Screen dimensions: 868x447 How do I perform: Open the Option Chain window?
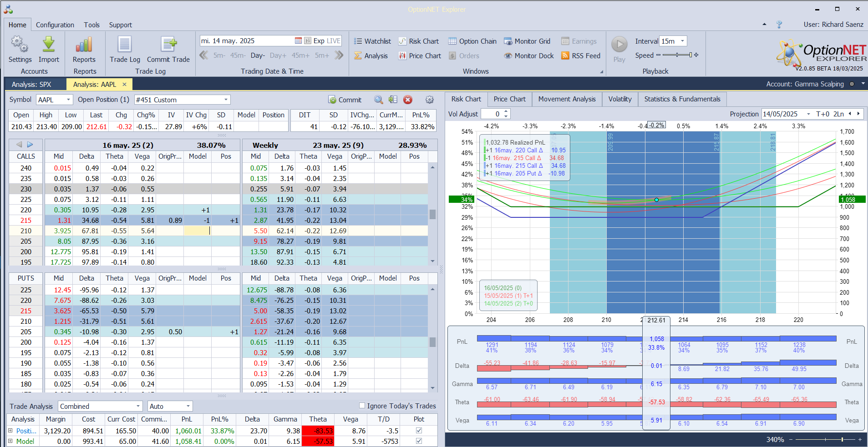(472, 41)
